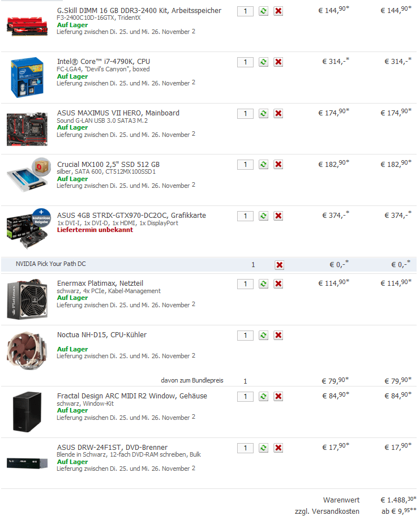View the ASUS STRIX graphics card thumbnail

coord(28,229)
